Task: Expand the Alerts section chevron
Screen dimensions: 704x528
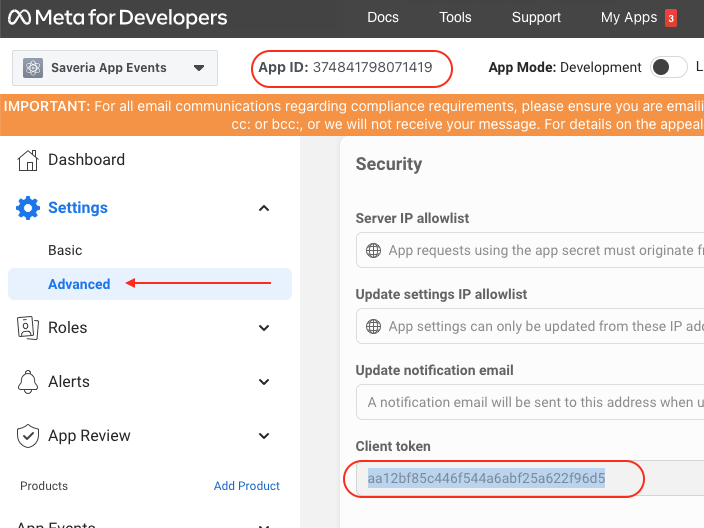Action: (264, 382)
